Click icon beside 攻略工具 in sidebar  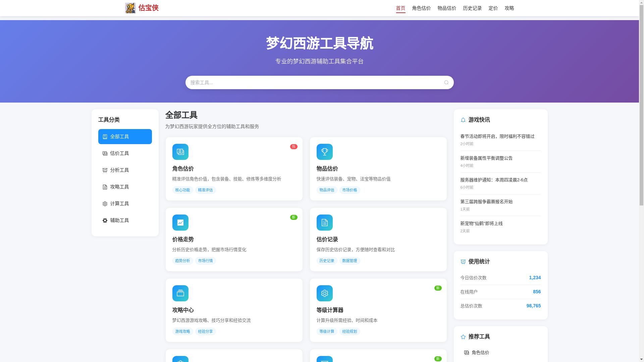pos(105,187)
